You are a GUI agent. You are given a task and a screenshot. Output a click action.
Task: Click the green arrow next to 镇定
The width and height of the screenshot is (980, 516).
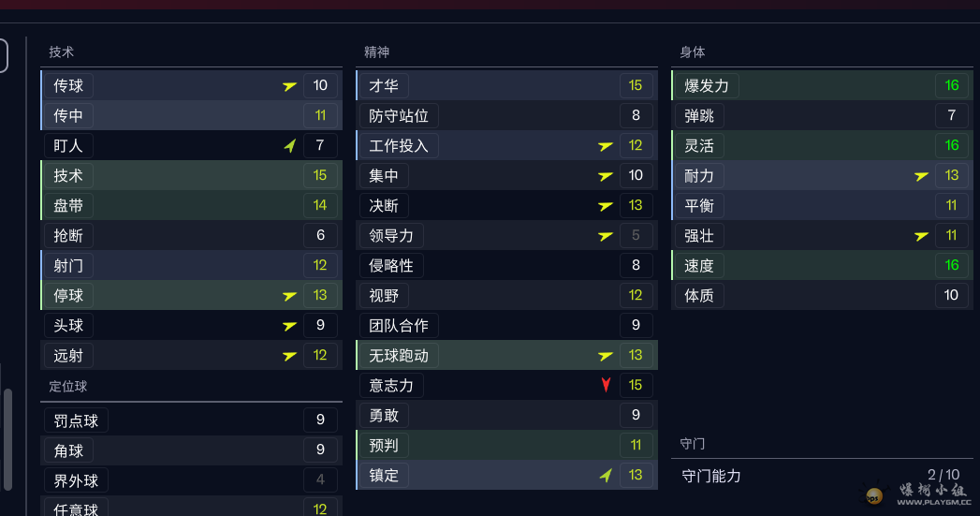pyautogui.click(x=606, y=476)
